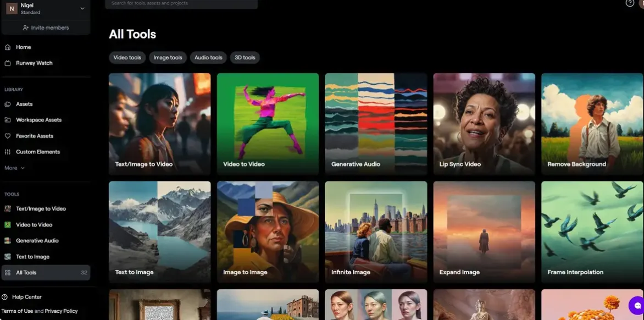This screenshot has height=320, width=644.
Task: Open the Lip Sync Video tool card
Action: click(x=484, y=124)
